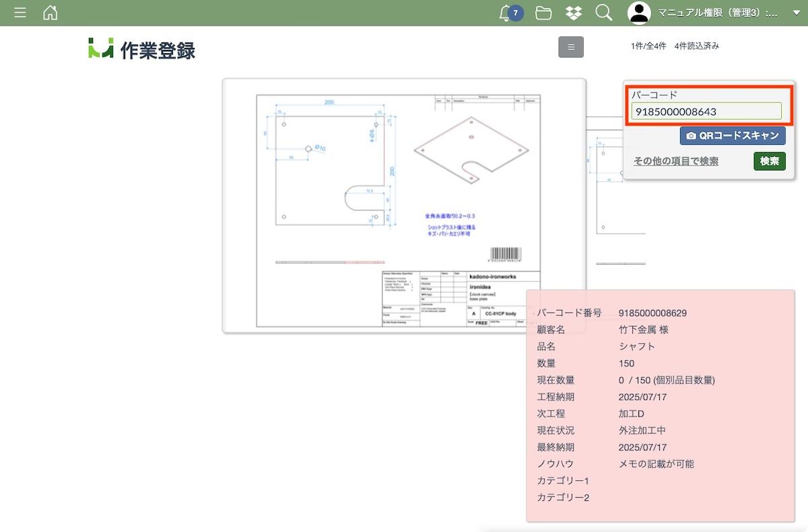Open その他の項目で検索 link

coord(675,162)
